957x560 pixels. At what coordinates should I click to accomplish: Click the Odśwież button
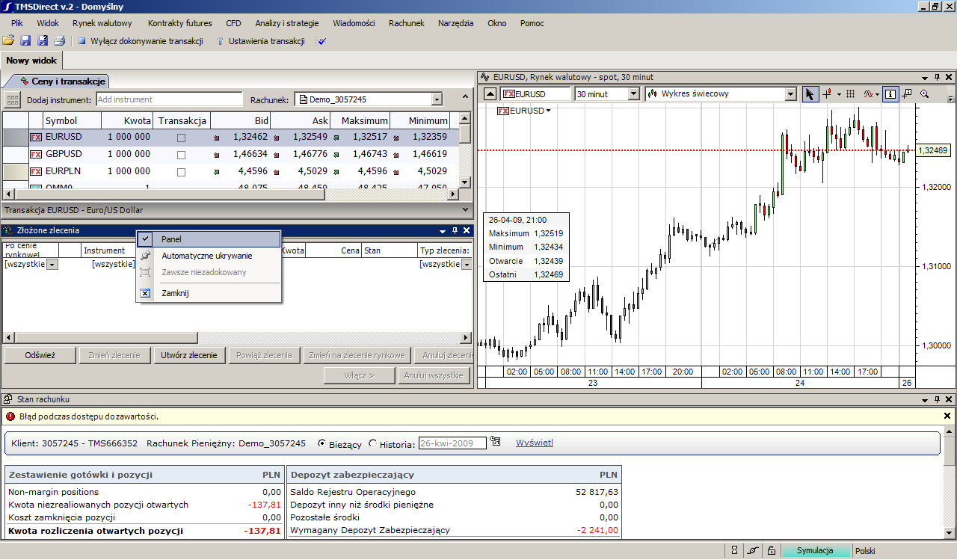[x=40, y=355]
